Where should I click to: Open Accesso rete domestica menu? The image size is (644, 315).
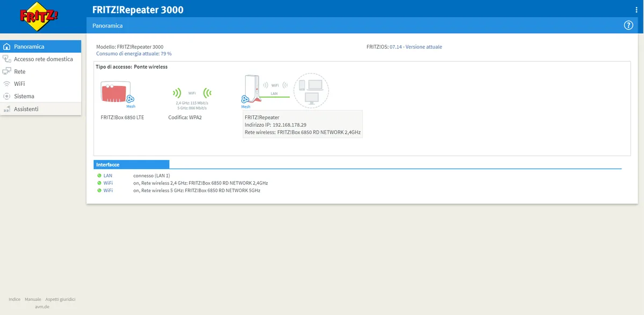click(x=41, y=59)
